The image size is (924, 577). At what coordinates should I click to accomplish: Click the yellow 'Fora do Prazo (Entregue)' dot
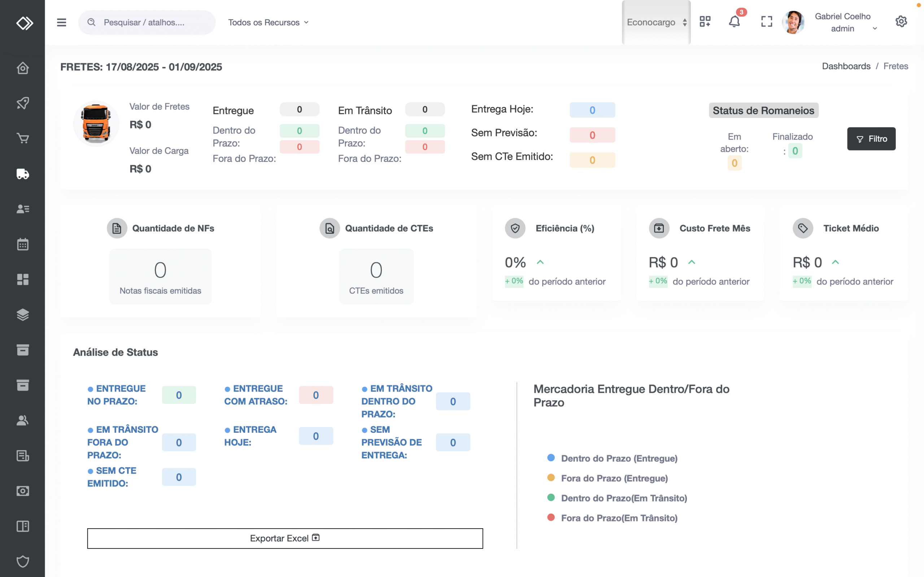click(x=550, y=478)
